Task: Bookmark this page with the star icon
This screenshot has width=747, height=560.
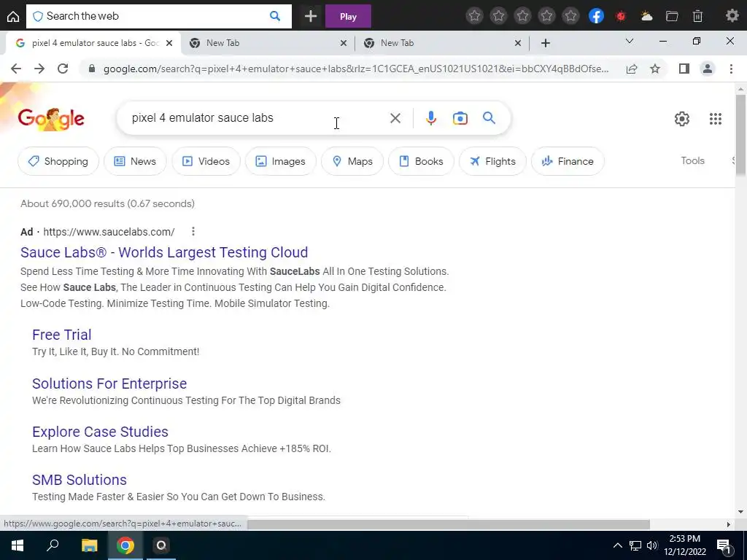Action: pyautogui.click(x=655, y=69)
